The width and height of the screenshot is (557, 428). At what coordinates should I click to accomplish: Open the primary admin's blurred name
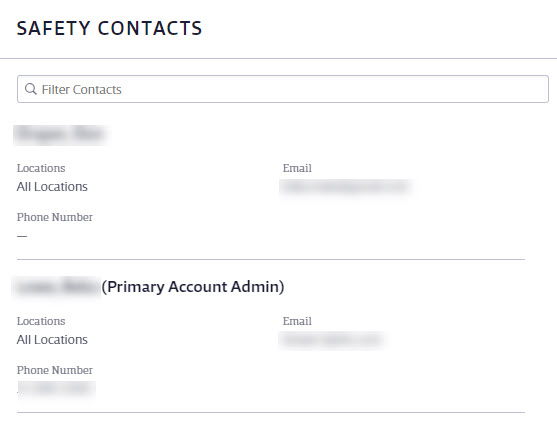tap(57, 287)
